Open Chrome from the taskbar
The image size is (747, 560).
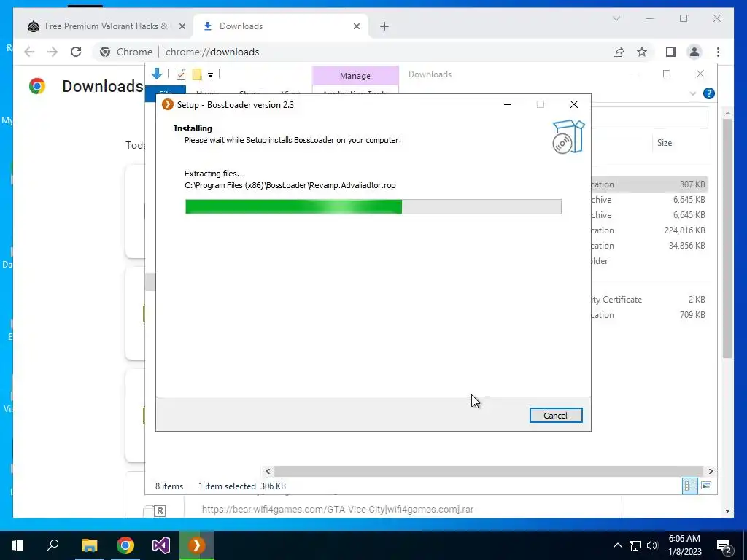pos(125,545)
